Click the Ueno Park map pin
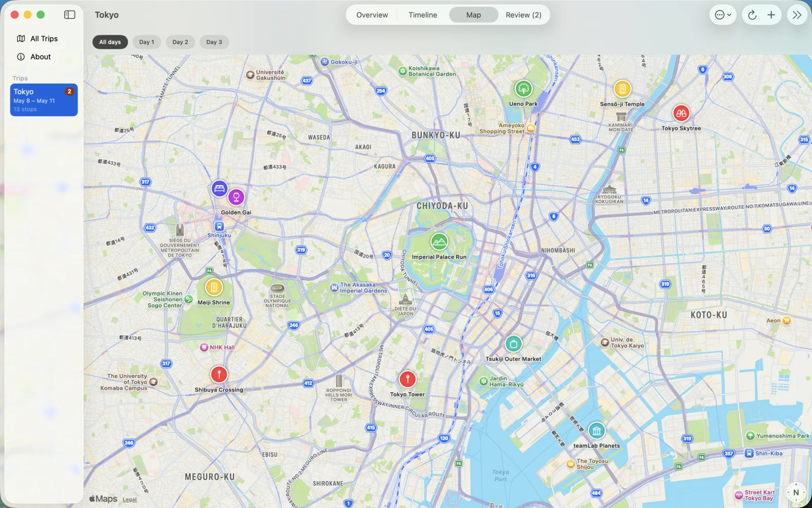The image size is (812, 508). (x=523, y=89)
